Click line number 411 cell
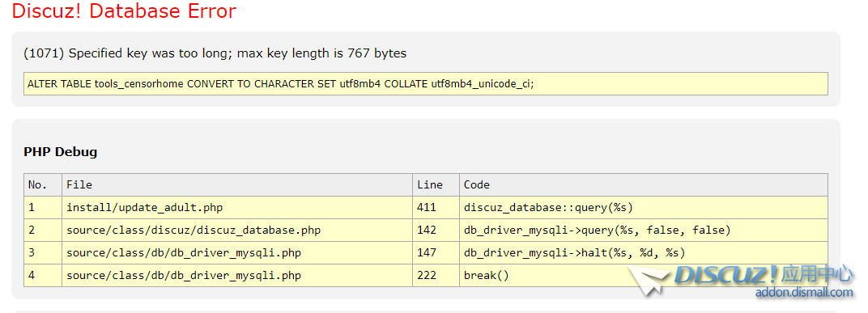This screenshot has width=868, height=313. (436, 207)
